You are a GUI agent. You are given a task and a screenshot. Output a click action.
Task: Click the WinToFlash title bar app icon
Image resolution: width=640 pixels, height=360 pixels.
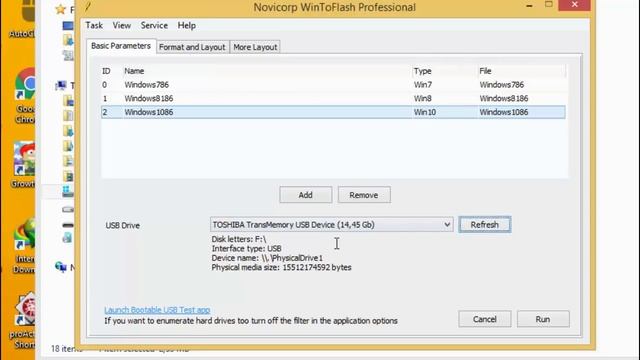pyautogui.click(x=88, y=7)
